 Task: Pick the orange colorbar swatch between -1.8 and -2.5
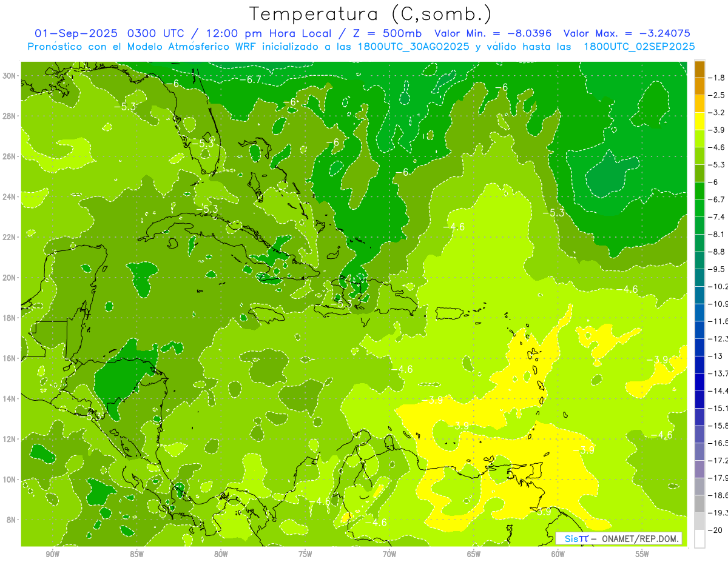[699, 87]
